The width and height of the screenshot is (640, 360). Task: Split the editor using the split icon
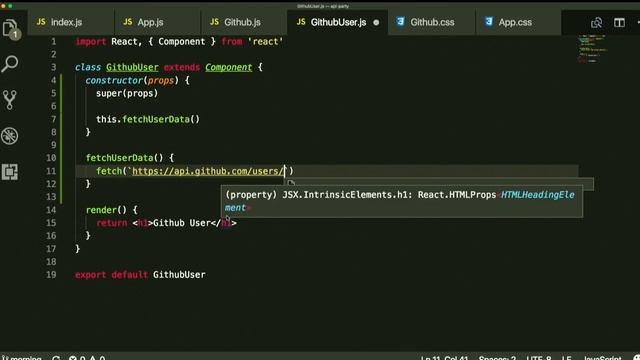pos(619,22)
